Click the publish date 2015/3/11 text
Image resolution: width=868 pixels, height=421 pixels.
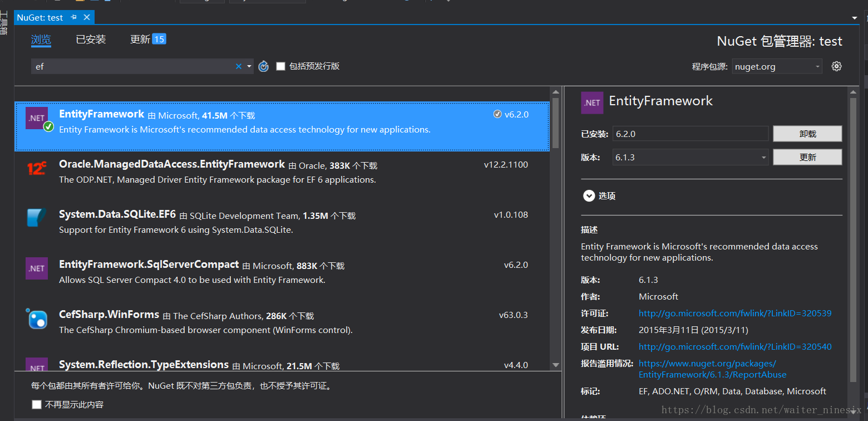(693, 330)
